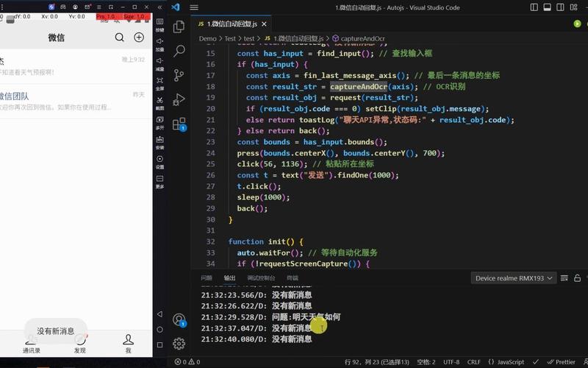
Task: Change the CRLF line ending setting
Action: point(474,362)
